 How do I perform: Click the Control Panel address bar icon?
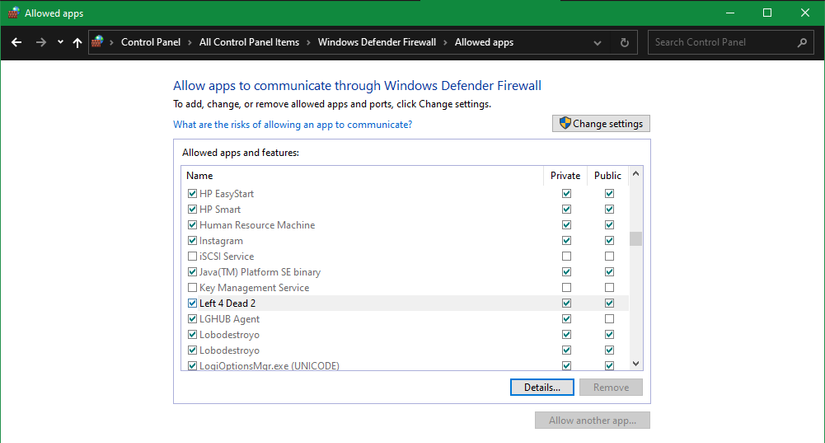[x=98, y=43]
